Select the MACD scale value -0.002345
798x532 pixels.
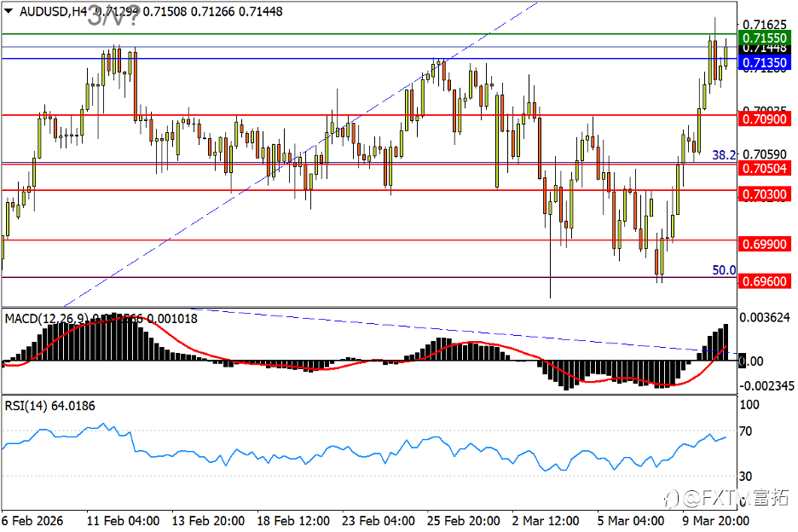pos(766,386)
